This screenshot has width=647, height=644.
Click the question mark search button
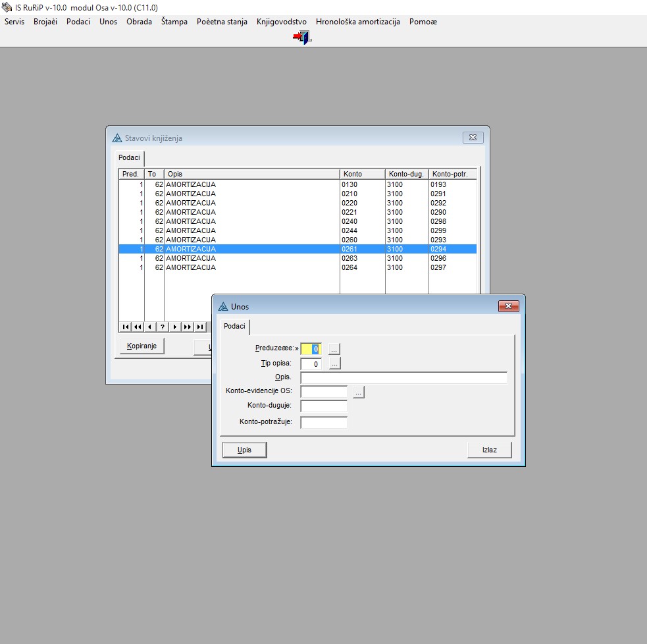point(163,327)
